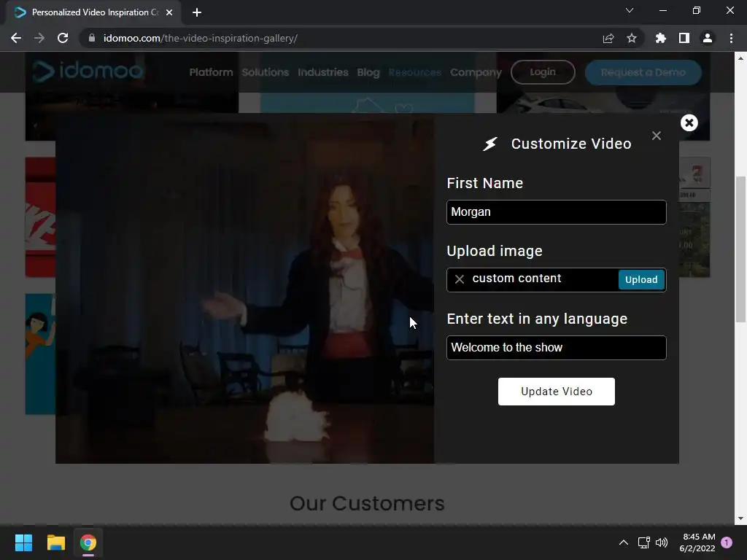
Task: Click the Login button
Action: (x=543, y=72)
